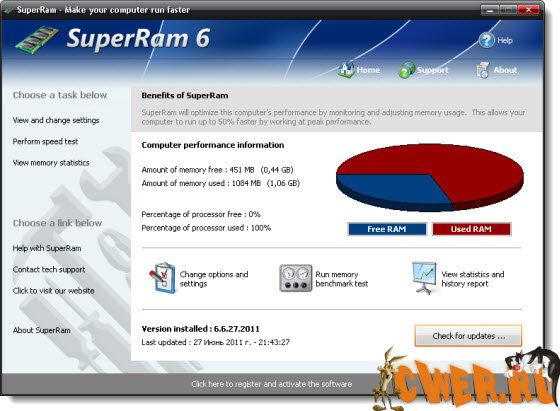
Task: Open View and change settings
Action: click(x=56, y=120)
